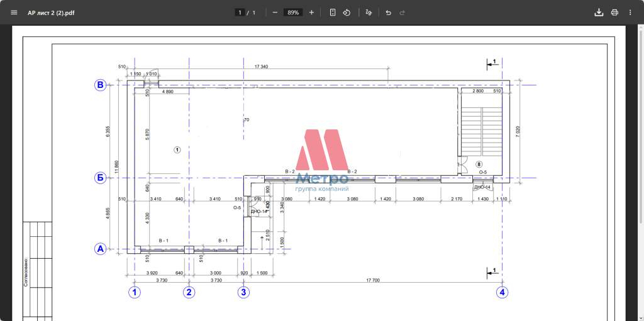Click the grid axis marker 'А' circle
Screen dimensions: 644x321
(x=100, y=249)
